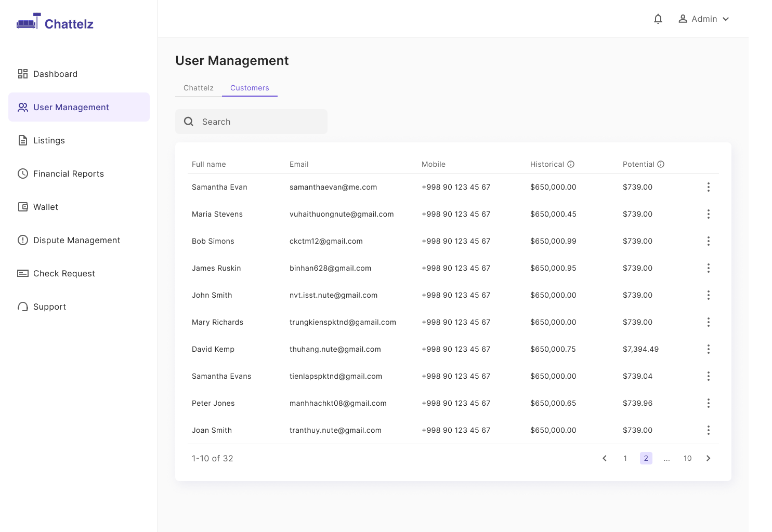This screenshot has width=772, height=532.
Task: Click the Admin account label
Action: [x=704, y=19]
